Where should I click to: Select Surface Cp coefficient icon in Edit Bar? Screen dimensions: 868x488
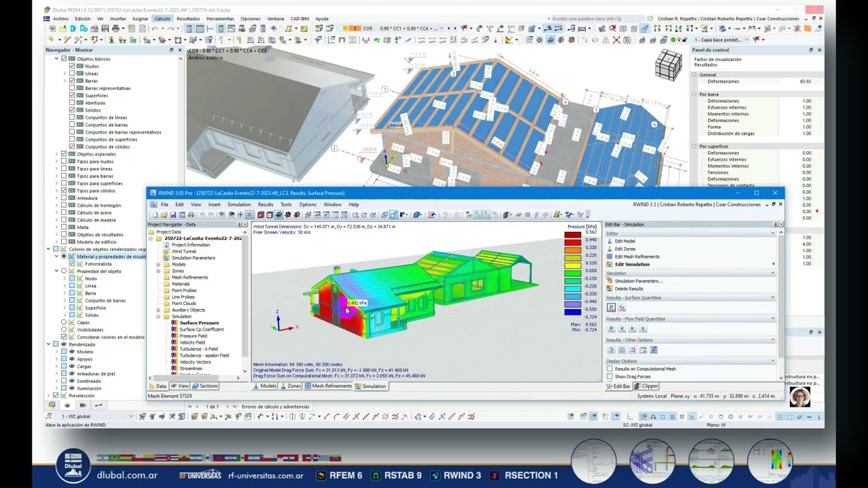click(622, 308)
